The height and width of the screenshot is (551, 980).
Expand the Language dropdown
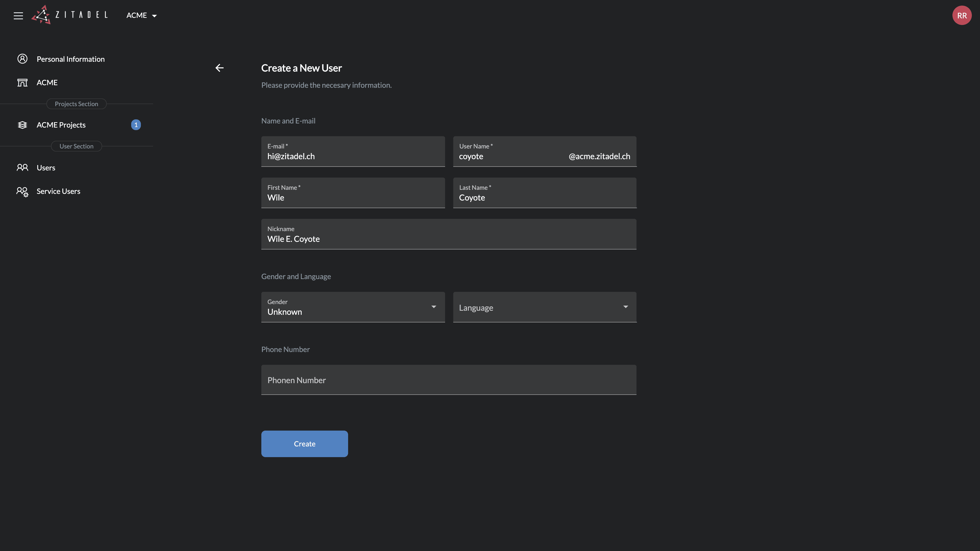coord(544,307)
